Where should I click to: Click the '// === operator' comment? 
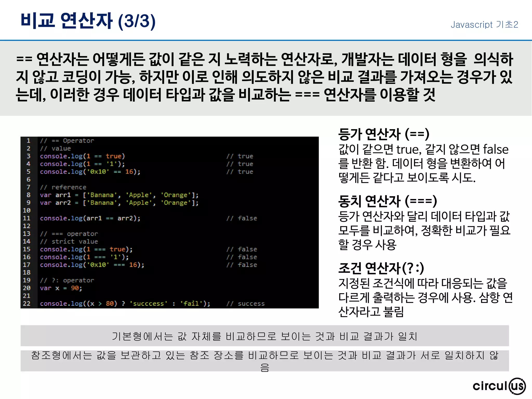point(69,234)
